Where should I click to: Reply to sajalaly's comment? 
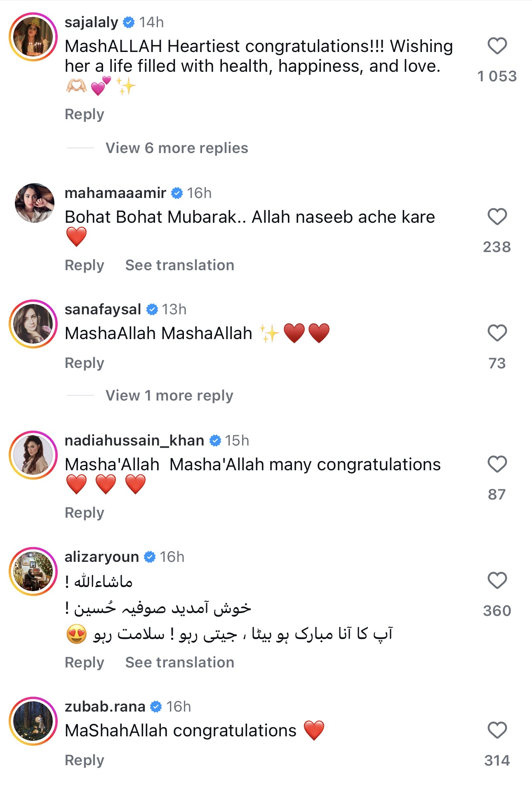[x=84, y=114]
